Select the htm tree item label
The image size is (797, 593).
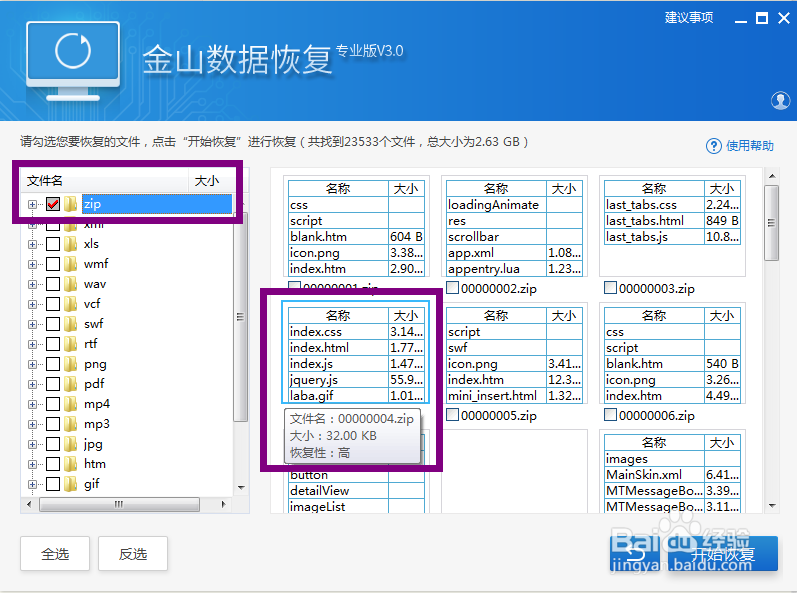[95, 464]
